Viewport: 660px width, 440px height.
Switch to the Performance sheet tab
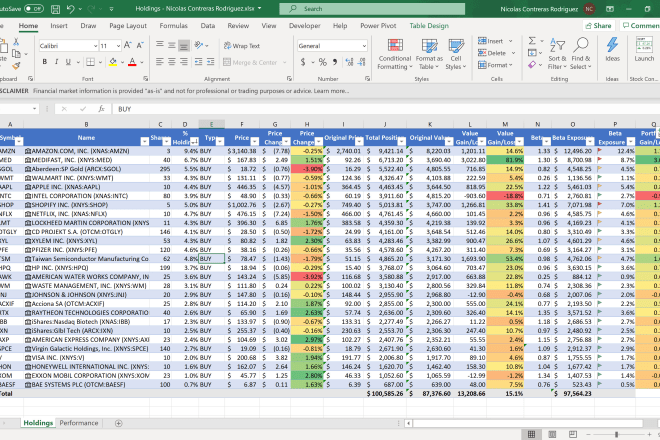[x=79, y=423]
